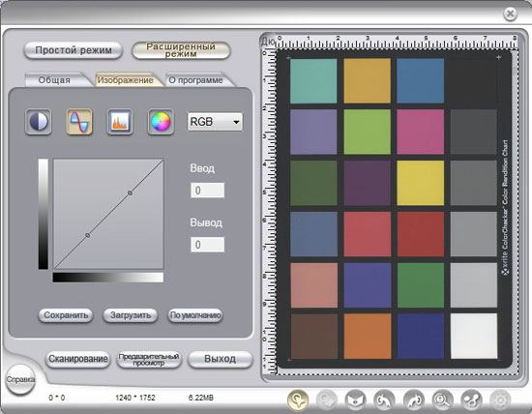This screenshot has height=414, width=532.
Task: Open the histogram levels tool
Action: click(x=119, y=122)
